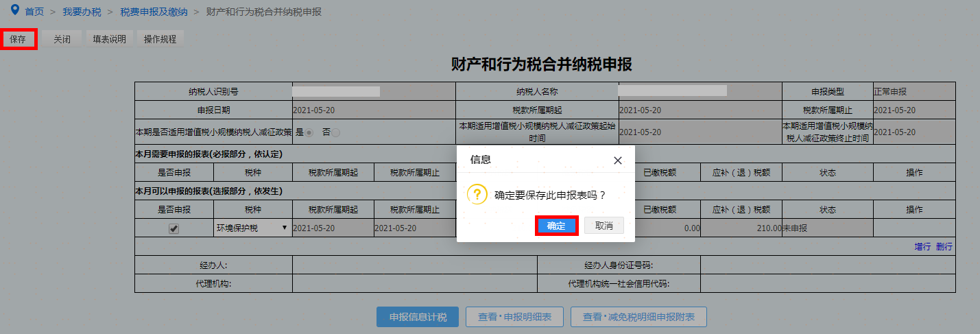The image size is (980, 334).
Task: Open the 环境保护税 tax type dropdown
Action: pyautogui.click(x=252, y=228)
